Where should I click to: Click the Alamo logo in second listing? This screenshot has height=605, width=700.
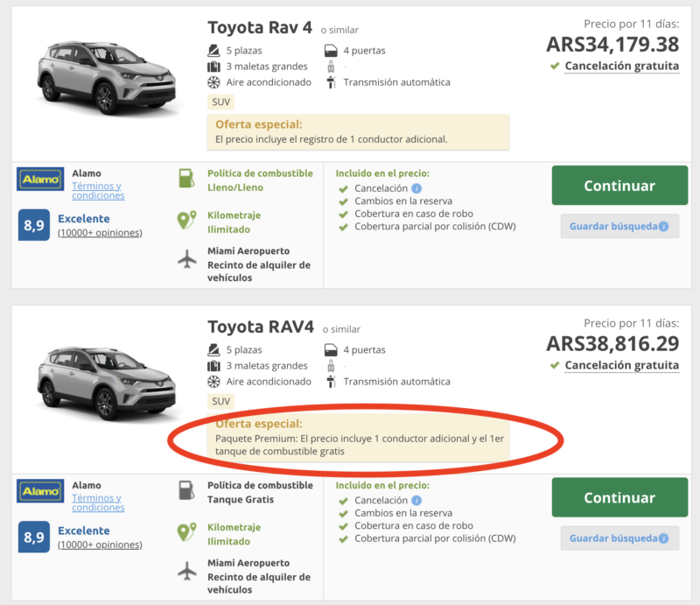point(40,491)
